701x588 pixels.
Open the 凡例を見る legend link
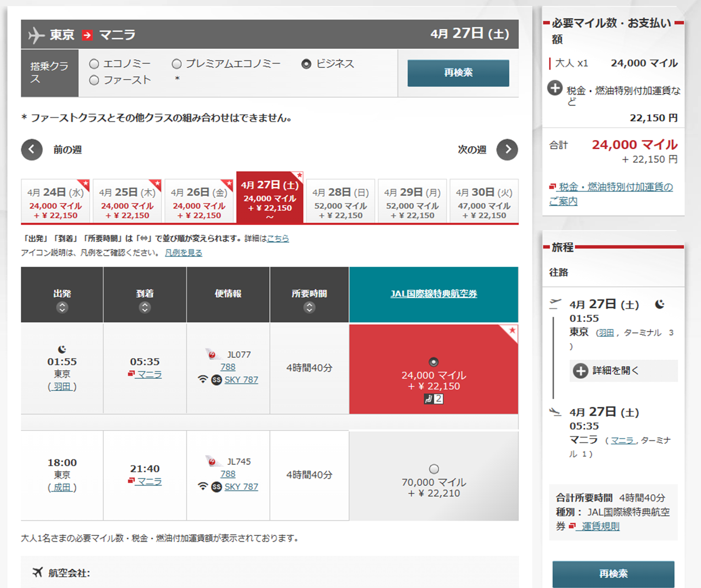coord(183,253)
